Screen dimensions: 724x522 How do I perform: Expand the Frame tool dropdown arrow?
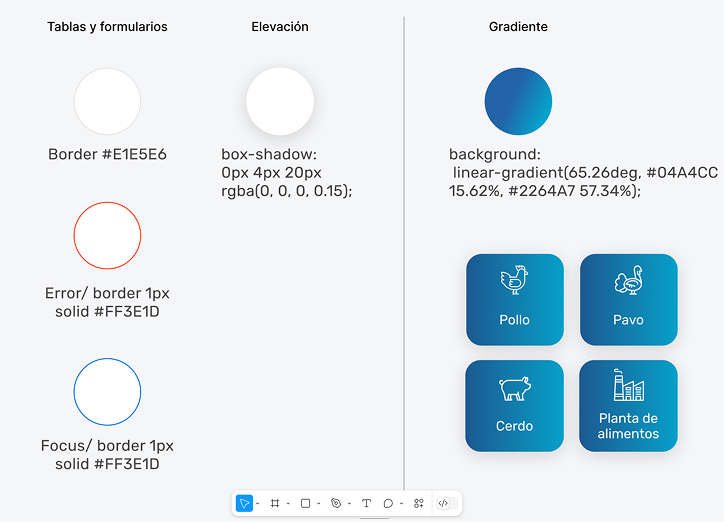(x=288, y=504)
